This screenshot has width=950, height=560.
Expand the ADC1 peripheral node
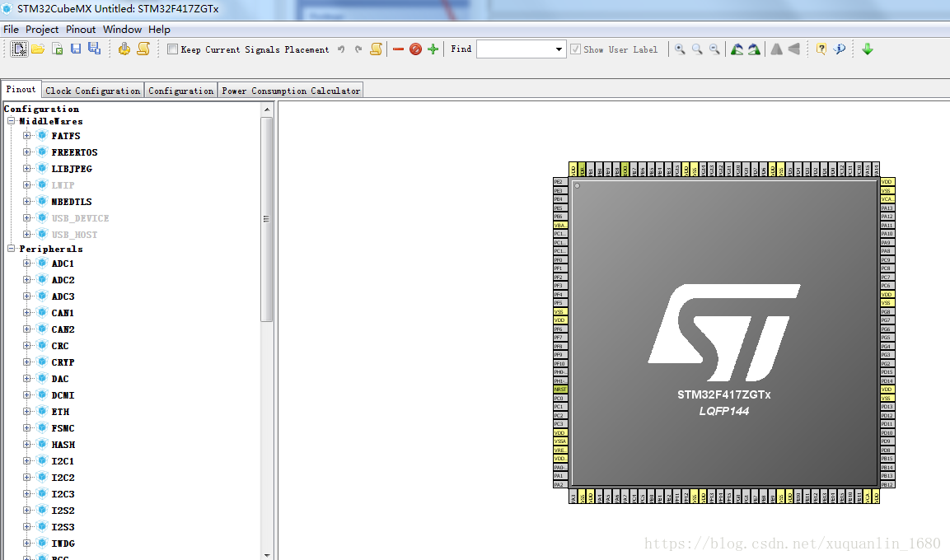[26, 264]
